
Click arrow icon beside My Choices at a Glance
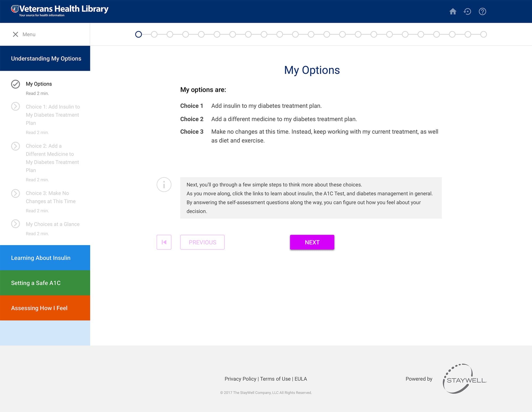[15, 224]
